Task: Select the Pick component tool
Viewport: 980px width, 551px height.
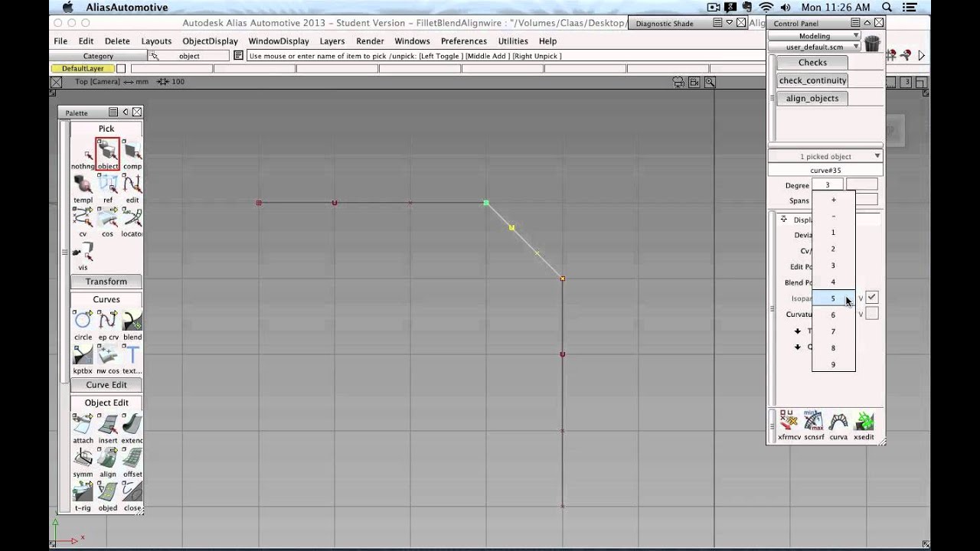Action: pos(132,154)
